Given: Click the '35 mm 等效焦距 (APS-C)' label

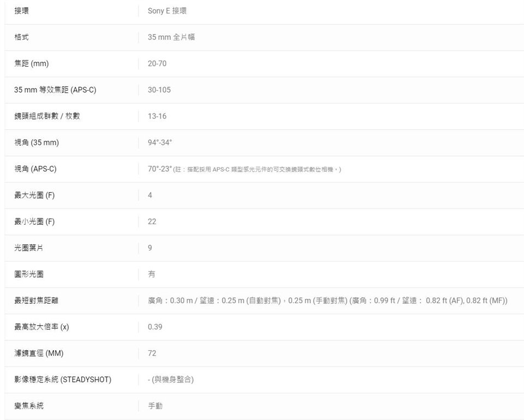Looking at the screenshot, I should 55,90.
